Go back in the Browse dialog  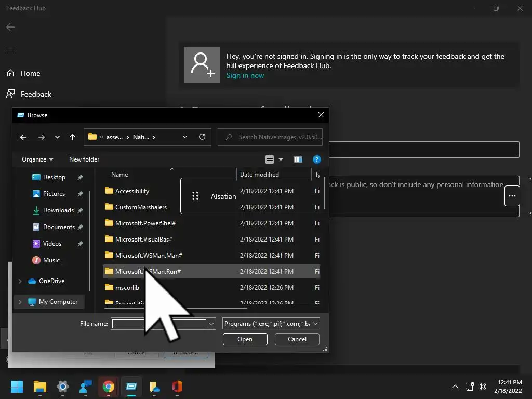[23, 137]
